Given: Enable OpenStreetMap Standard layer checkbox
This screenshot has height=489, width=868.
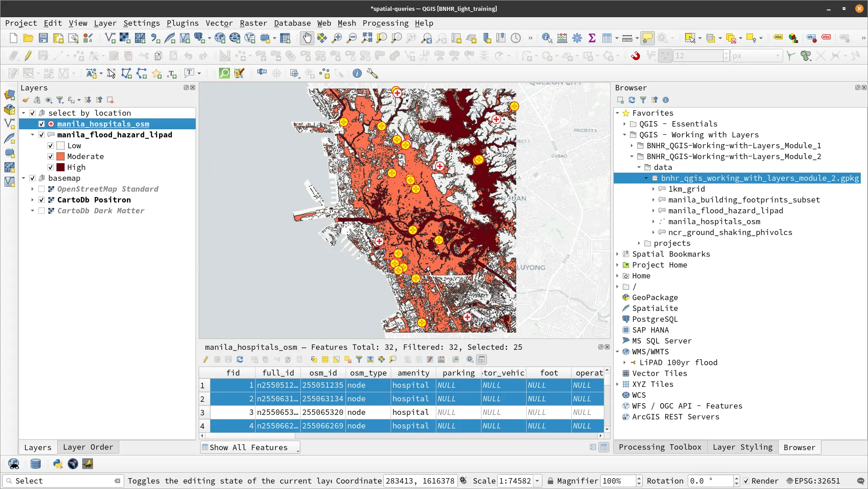Looking at the screenshot, I should pos(42,189).
